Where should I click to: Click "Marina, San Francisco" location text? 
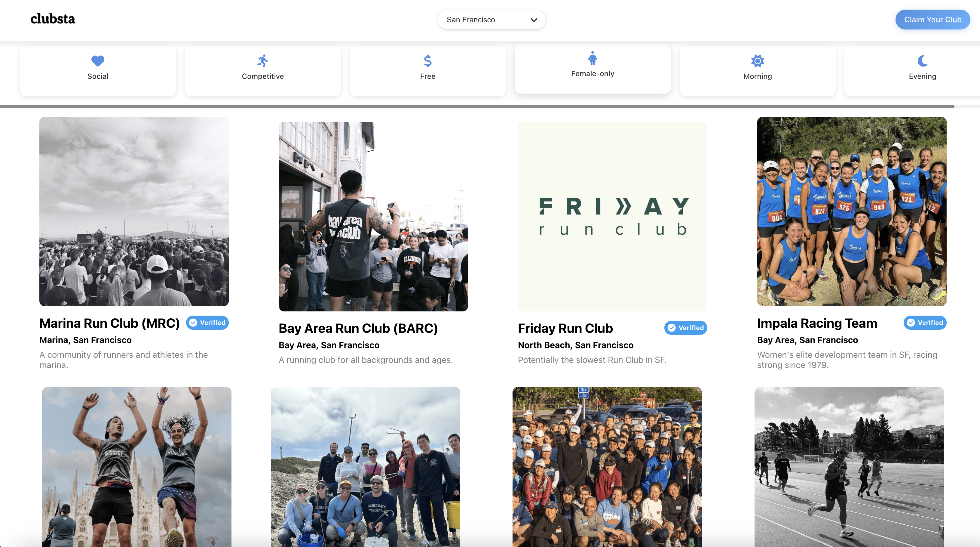pyautogui.click(x=86, y=340)
